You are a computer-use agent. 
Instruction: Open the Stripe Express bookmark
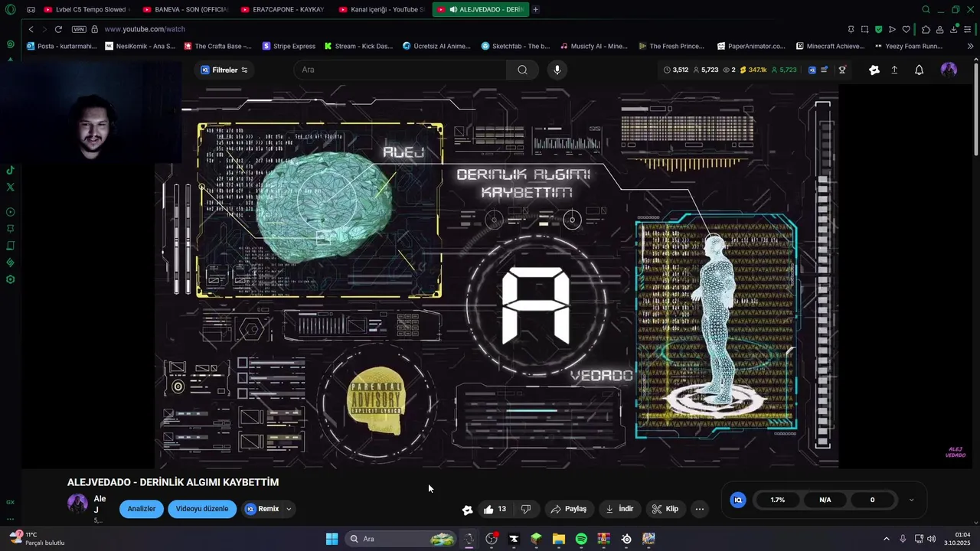point(289,46)
